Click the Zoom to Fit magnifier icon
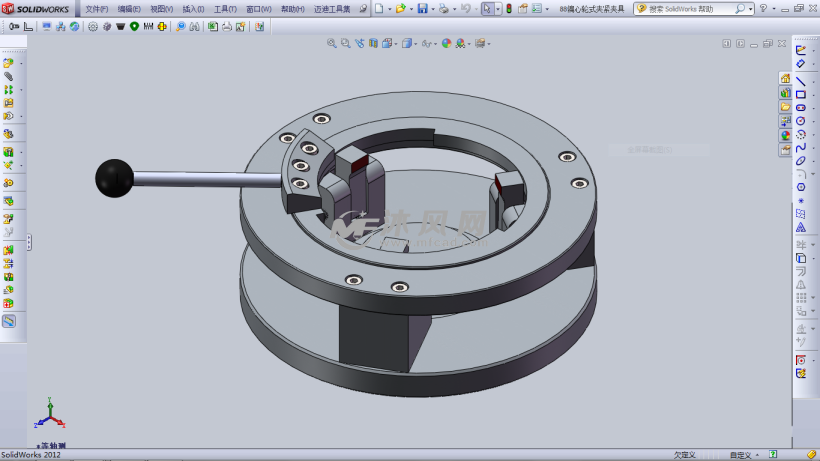This screenshot has width=820, height=461. click(x=332, y=43)
